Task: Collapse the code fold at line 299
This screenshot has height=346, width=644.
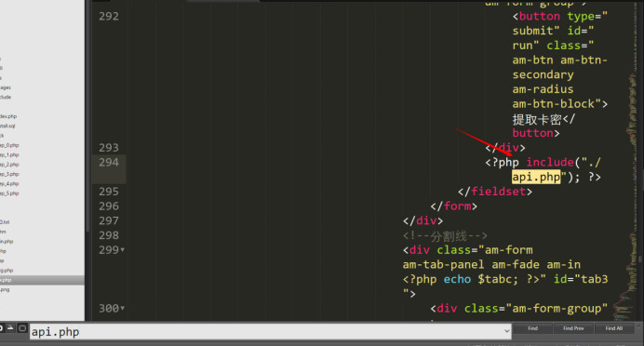Action: [x=123, y=249]
